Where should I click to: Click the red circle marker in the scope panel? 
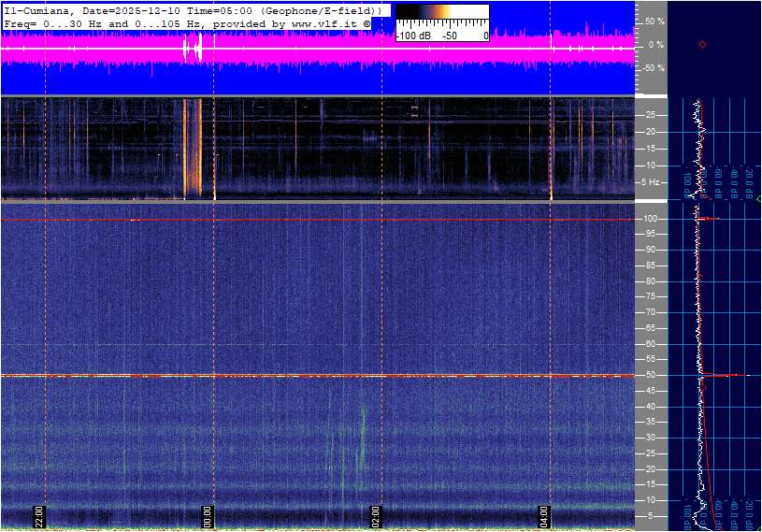point(702,44)
